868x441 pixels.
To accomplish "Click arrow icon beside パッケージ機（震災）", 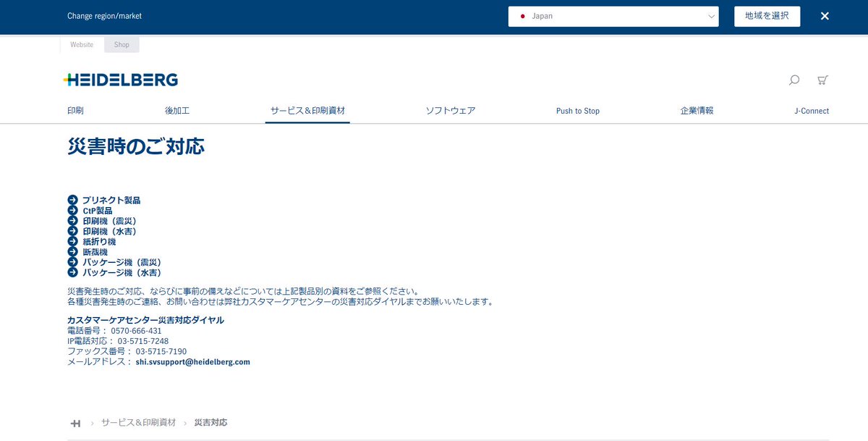I will 72,262.
